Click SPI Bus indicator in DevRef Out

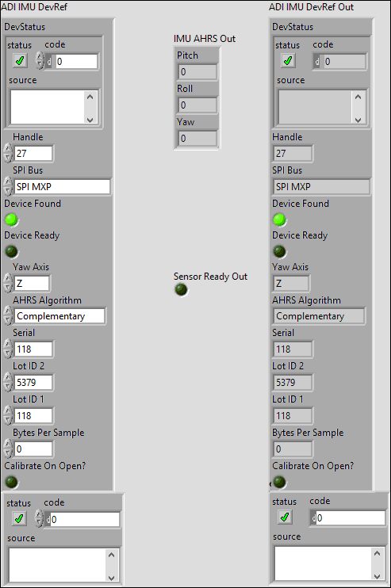321,186
